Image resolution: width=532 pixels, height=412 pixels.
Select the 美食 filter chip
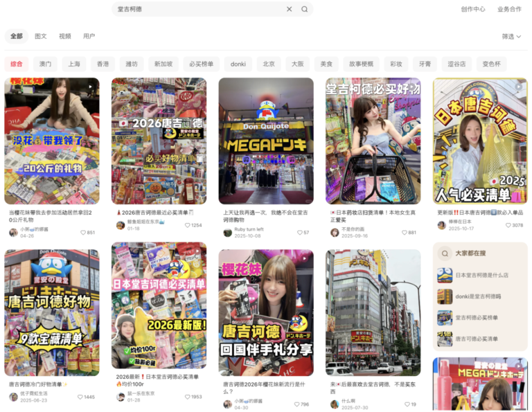click(x=326, y=64)
